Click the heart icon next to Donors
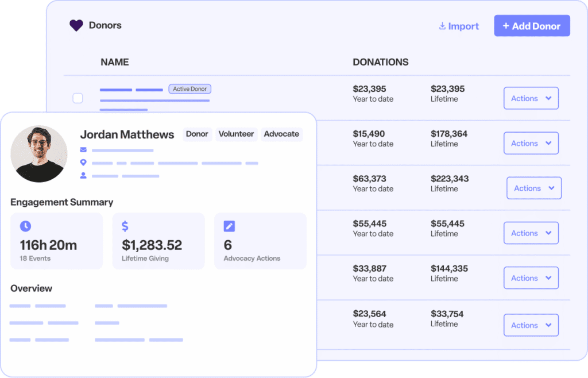 (75, 25)
